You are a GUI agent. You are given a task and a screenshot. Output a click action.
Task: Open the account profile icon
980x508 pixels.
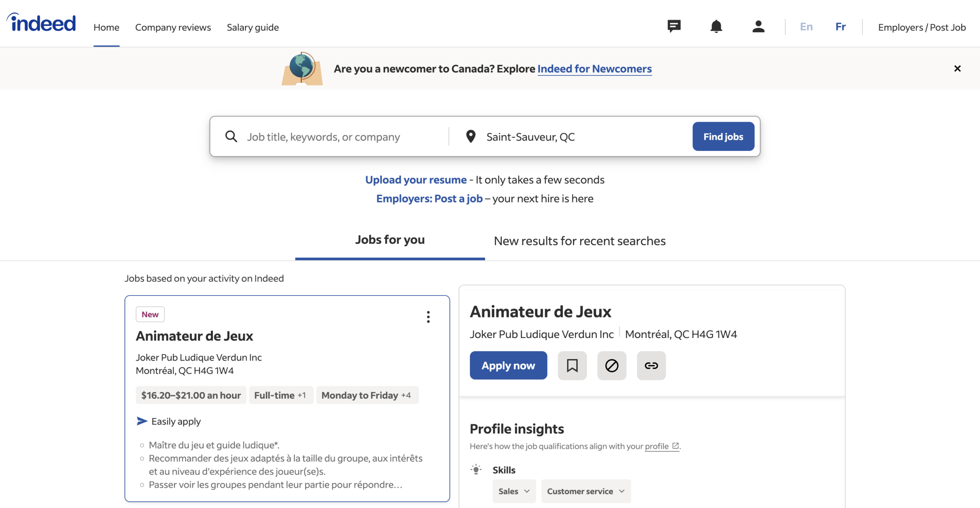[758, 26]
